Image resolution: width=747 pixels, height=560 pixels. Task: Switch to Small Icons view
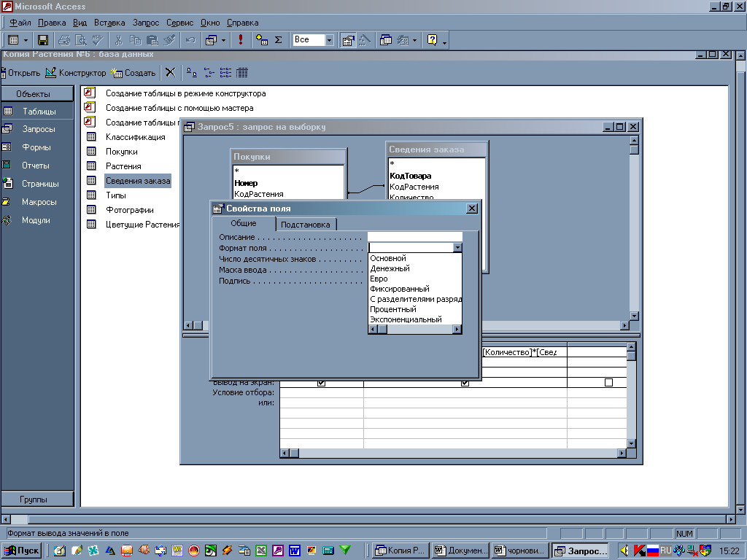(209, 72)
